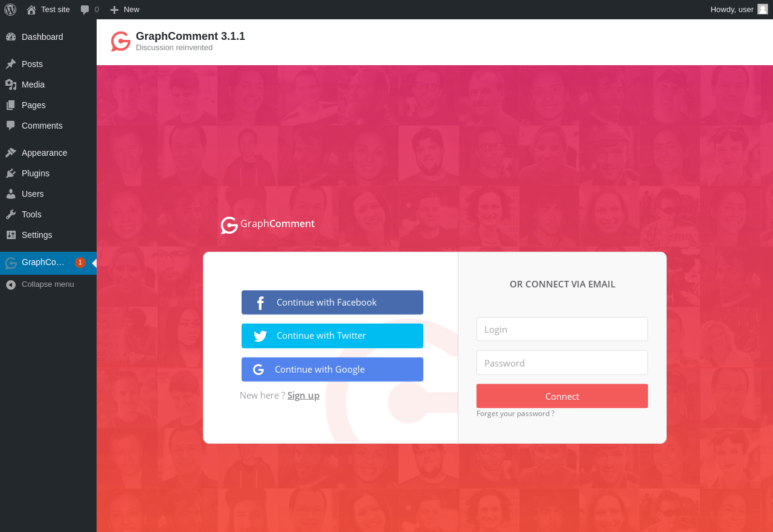This screenshot has width=773, height=532.
Task: Click the Plugins plug icon
Action: 11,173
